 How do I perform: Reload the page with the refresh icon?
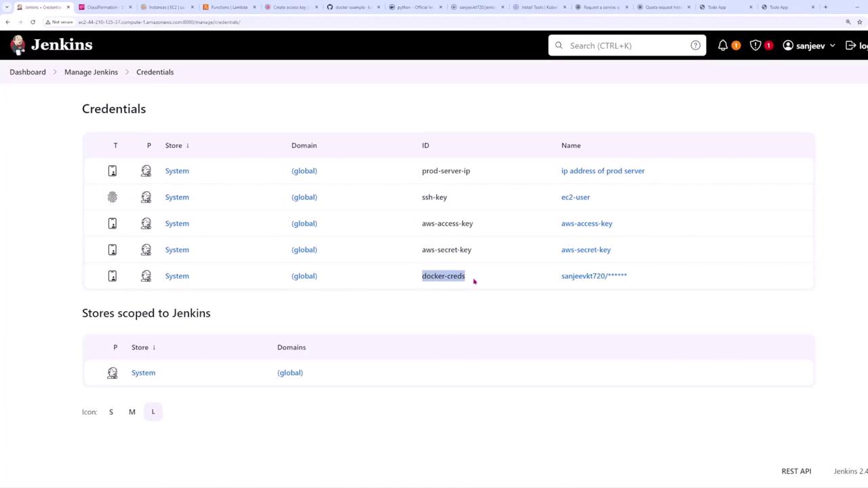pyautogui.click(x=33, y=22)
